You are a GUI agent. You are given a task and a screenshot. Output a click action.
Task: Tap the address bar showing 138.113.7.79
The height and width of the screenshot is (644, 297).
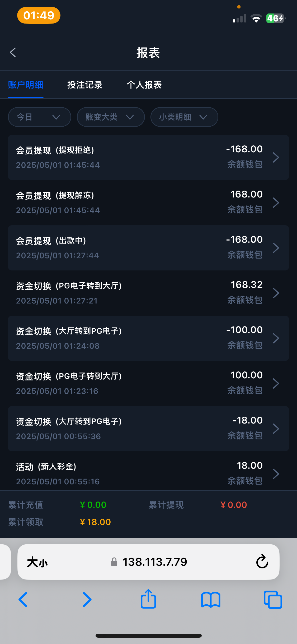pyautogui.click(x=155, y=562)
